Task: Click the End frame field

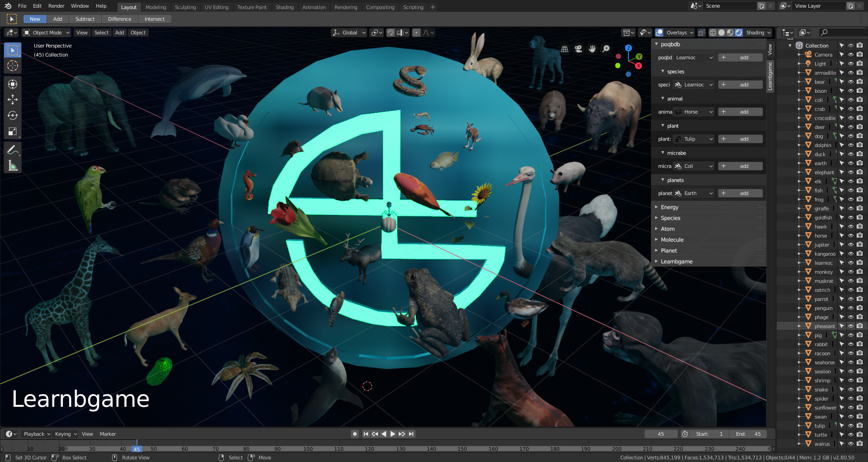Action: click(747, 434)
